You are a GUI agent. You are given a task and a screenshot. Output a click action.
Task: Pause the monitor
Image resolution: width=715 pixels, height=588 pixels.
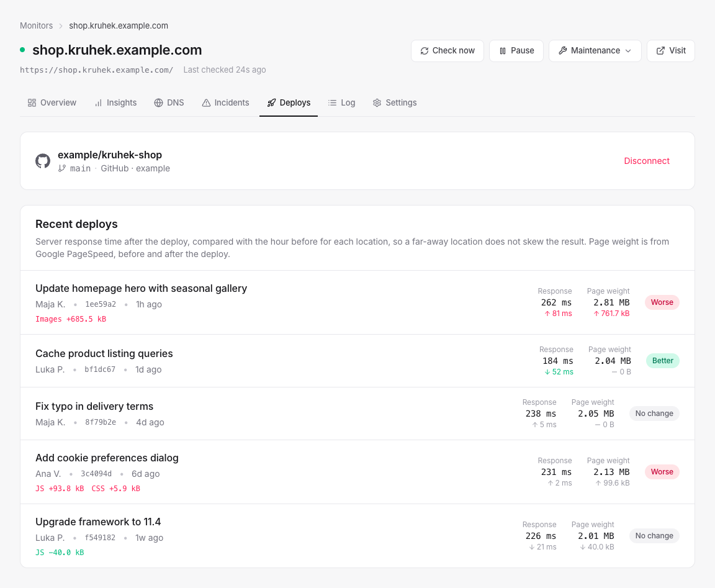[516, 51]
